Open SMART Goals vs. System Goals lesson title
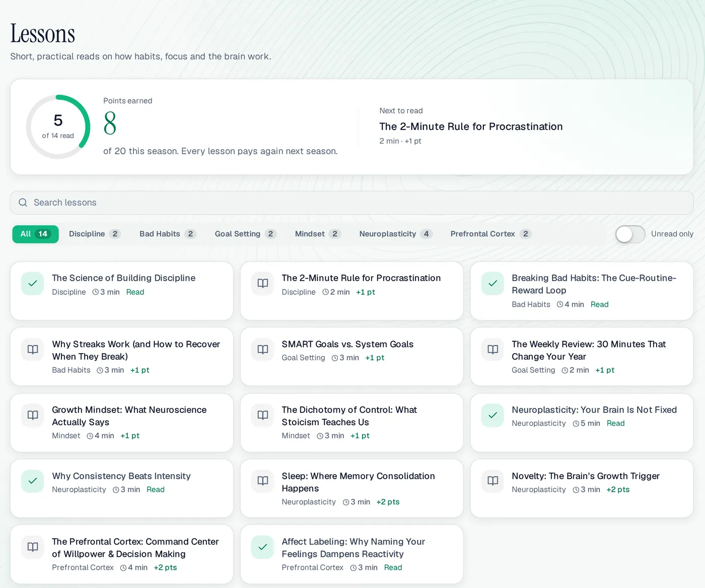The width and height of the screenshot is (705, 588). 347,344
